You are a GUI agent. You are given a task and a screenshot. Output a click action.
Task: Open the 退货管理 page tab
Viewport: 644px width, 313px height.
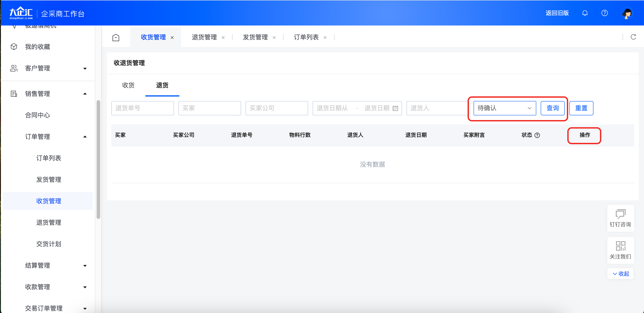pos(204,37)
